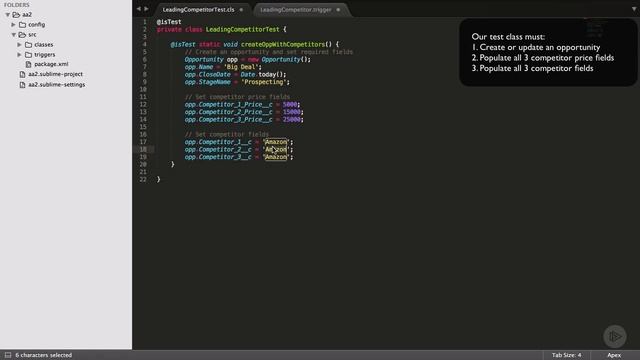
Task: Expand the triggers folder
Action: click(19, 54)
